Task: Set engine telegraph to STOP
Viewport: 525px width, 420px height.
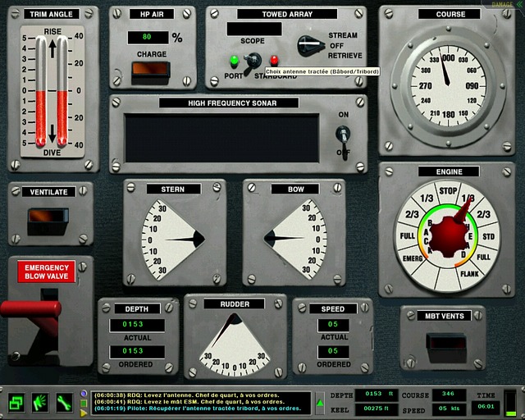Action: (448, 191)
